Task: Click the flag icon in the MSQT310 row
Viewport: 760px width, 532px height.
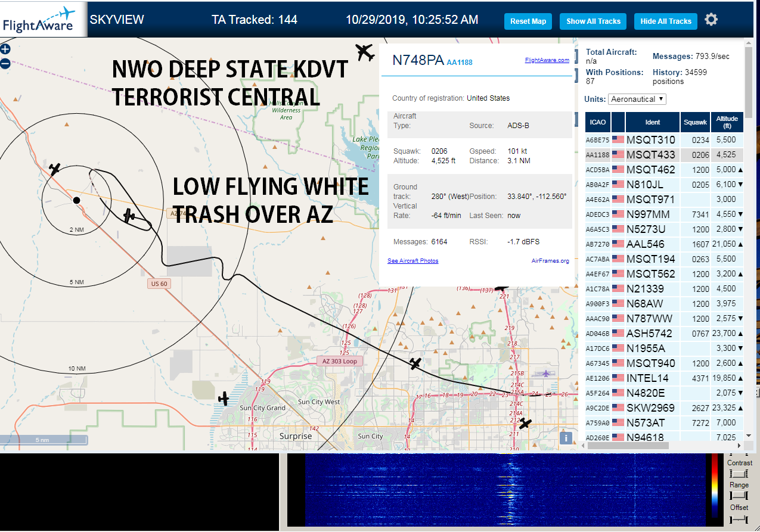Action: [x=618, y=140]
